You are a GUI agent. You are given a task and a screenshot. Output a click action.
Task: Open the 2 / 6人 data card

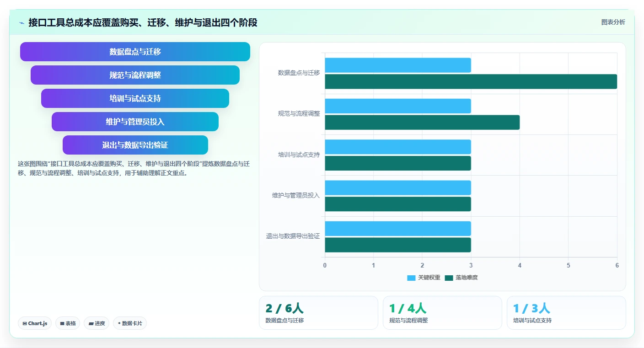click(318, 313)
